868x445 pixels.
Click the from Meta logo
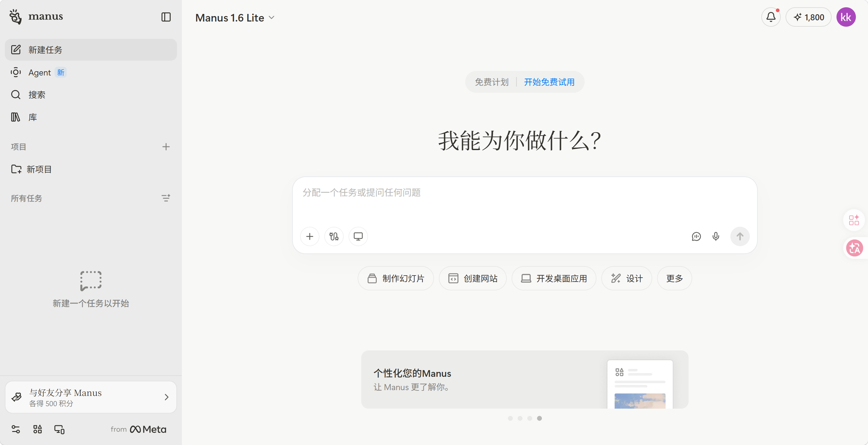click(x=139, y=429)
